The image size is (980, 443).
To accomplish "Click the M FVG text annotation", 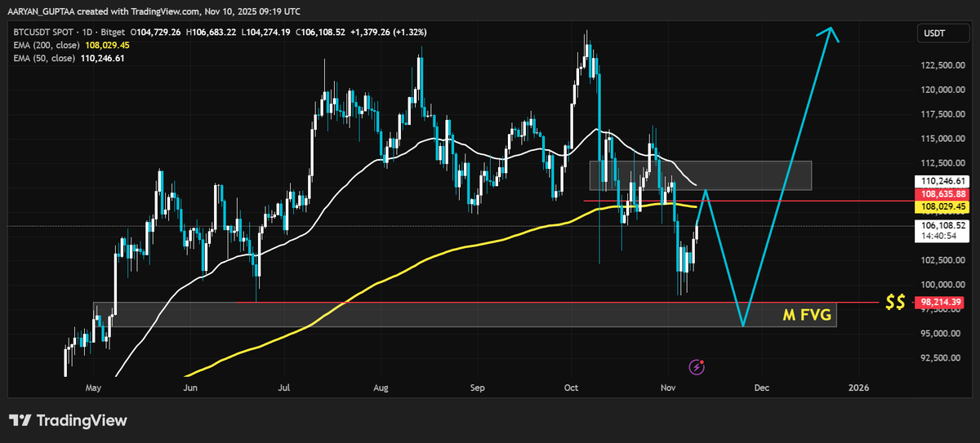I will point(807,314).
